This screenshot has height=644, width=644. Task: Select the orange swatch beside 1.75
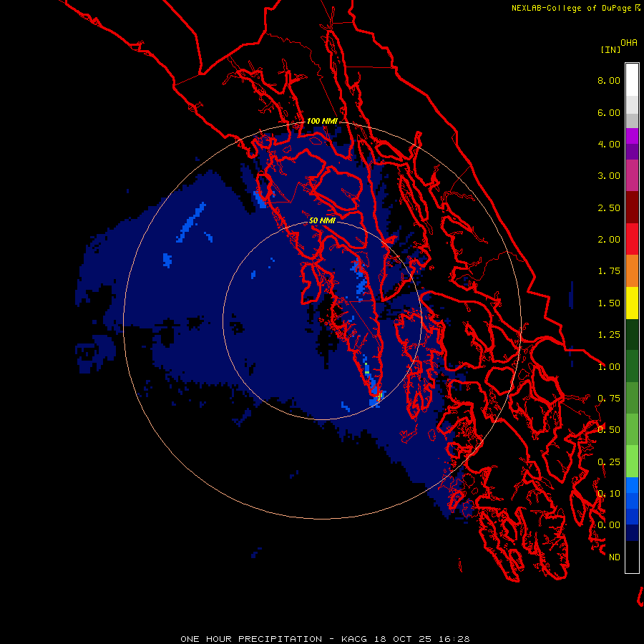click(632, 271)
